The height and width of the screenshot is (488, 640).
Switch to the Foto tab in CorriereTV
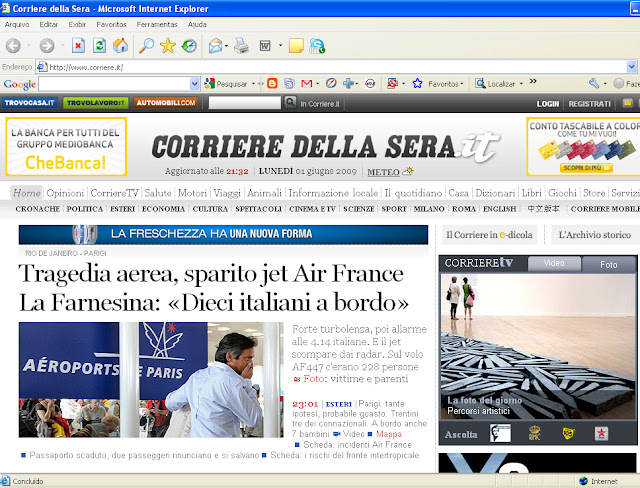(x=608, y=264)
